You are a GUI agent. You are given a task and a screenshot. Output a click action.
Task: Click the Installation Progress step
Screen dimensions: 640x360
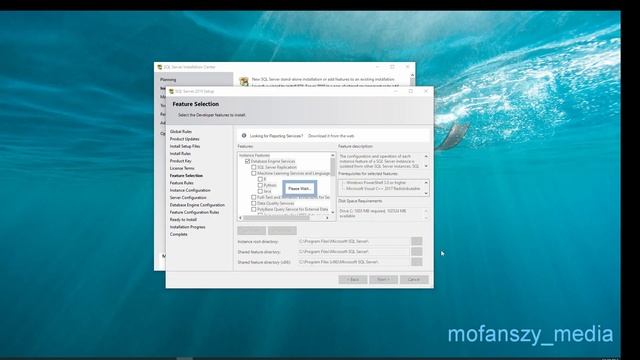pos(187,227)
